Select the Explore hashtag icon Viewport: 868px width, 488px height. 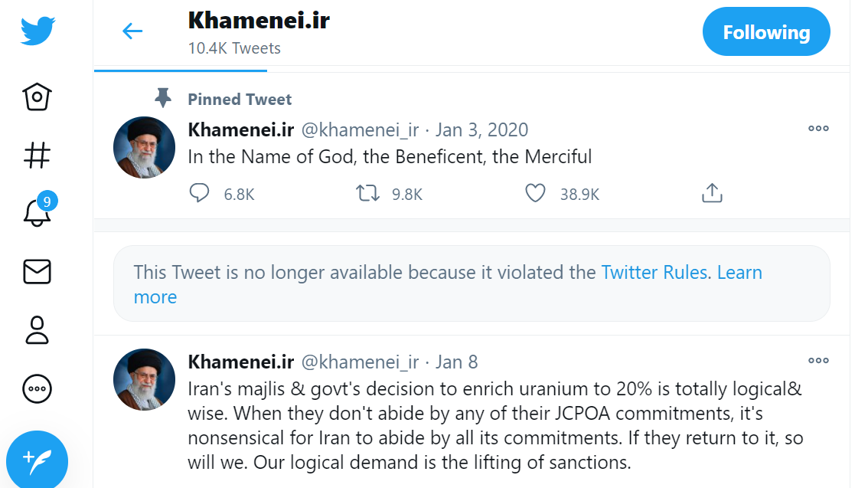coord(37,155)
